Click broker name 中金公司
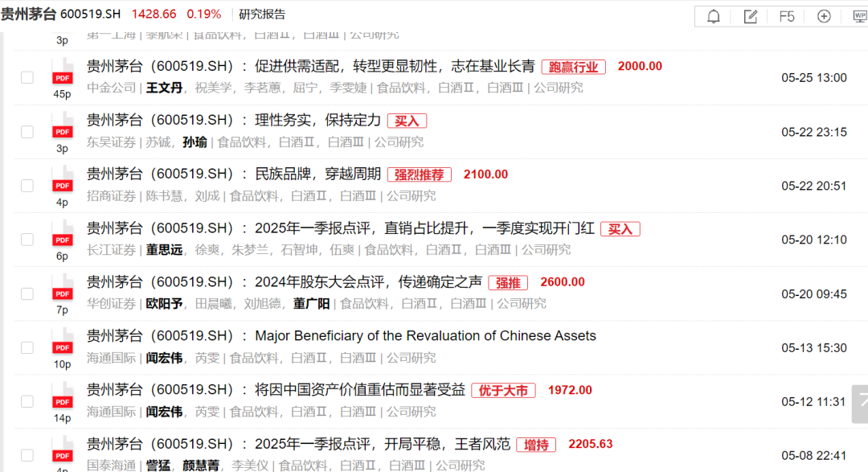This screenshot has width=868, height=472. (x=111, y=88)
